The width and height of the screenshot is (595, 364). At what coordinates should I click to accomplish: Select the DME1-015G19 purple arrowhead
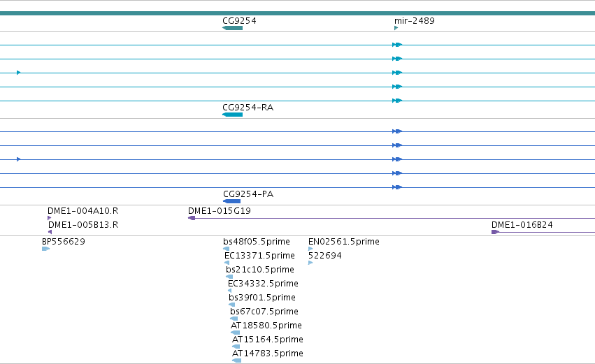192,218
